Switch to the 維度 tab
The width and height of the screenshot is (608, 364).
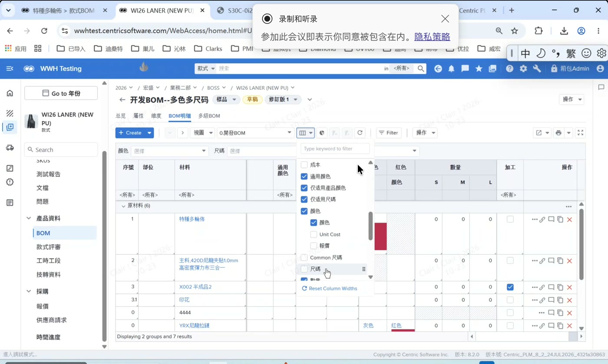tap(156, 116)
